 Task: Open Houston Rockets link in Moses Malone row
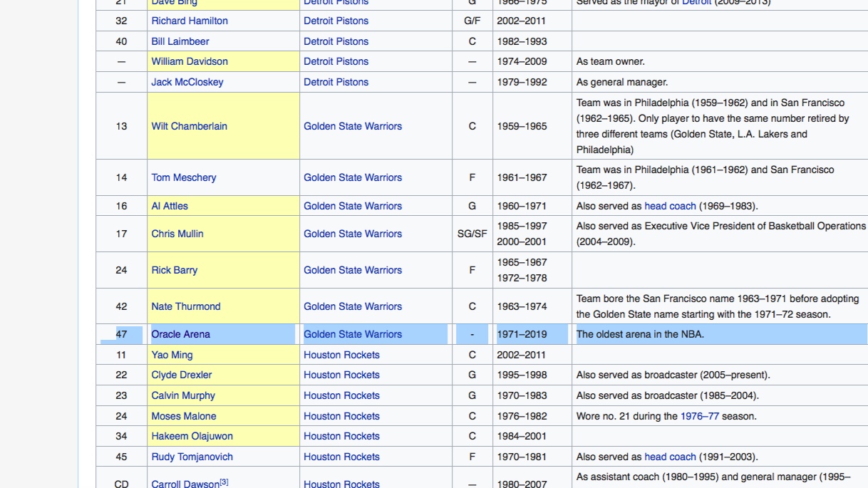point(341,416)
